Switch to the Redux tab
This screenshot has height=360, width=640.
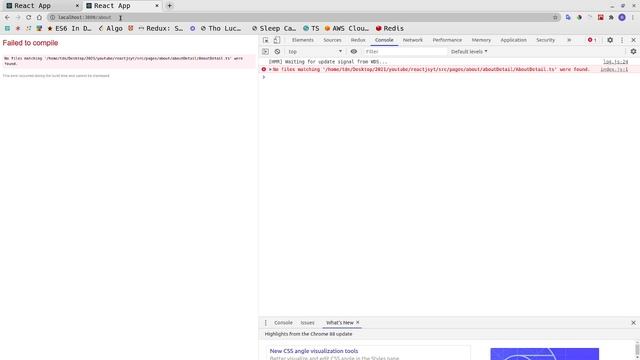tap(358, 40)
